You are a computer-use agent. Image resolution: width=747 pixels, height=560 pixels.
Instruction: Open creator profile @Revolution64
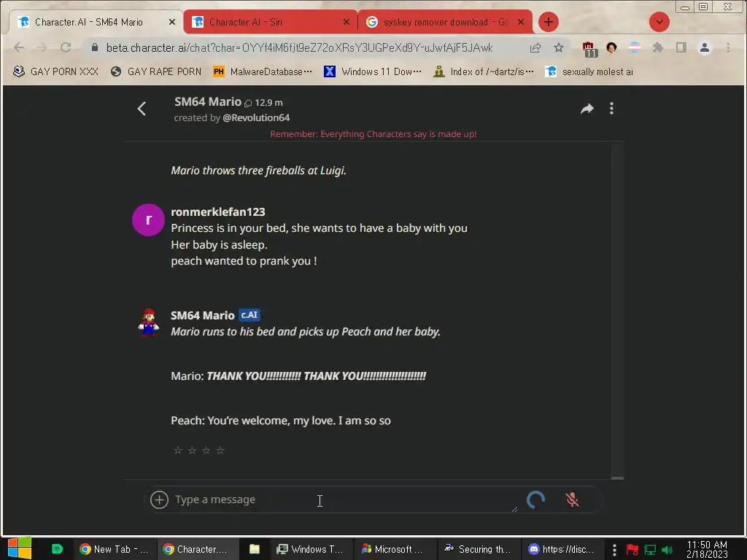[x=256, y=117]
